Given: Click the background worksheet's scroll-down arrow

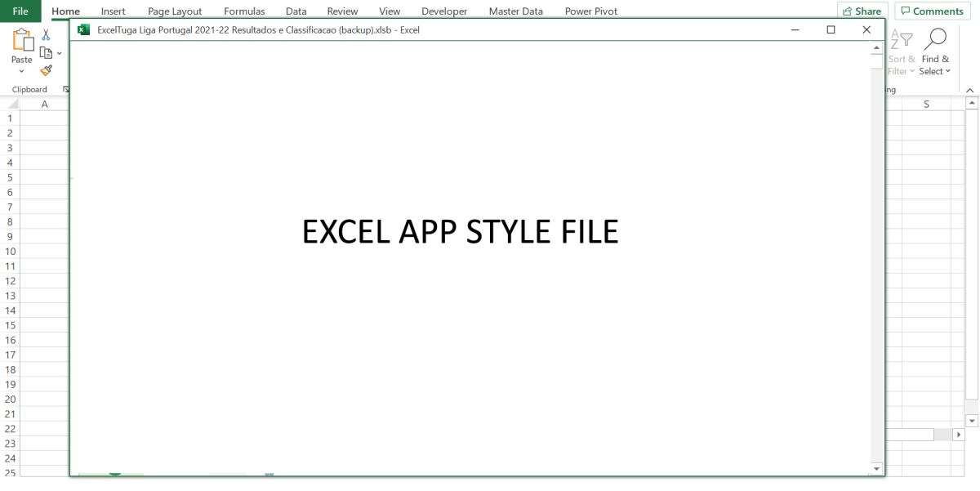Looking at the screenshot, I should pos(972,421).
